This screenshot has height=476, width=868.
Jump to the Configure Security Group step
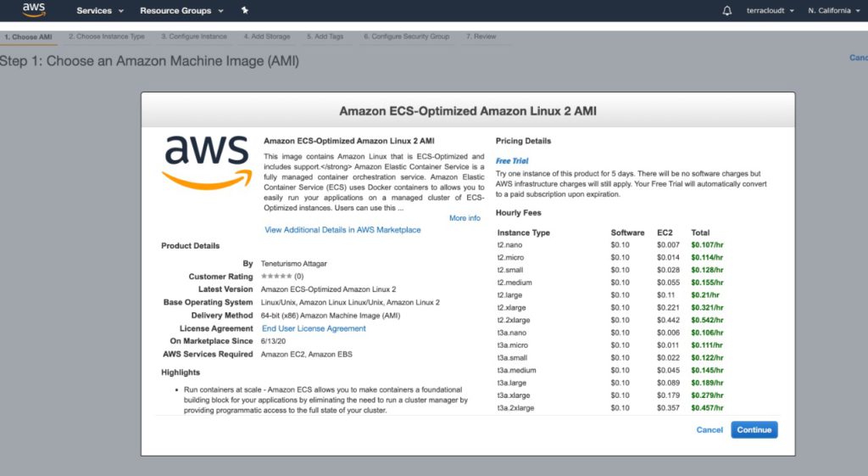pyautogui.click(x=407, y=37)
